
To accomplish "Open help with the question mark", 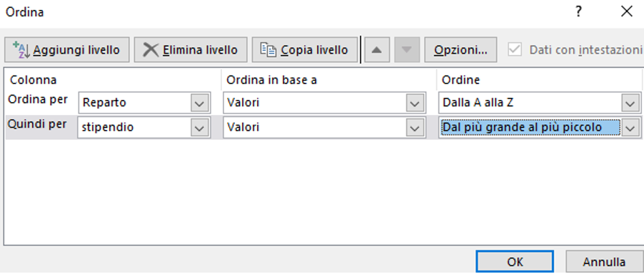I will (x=578, y=12).
